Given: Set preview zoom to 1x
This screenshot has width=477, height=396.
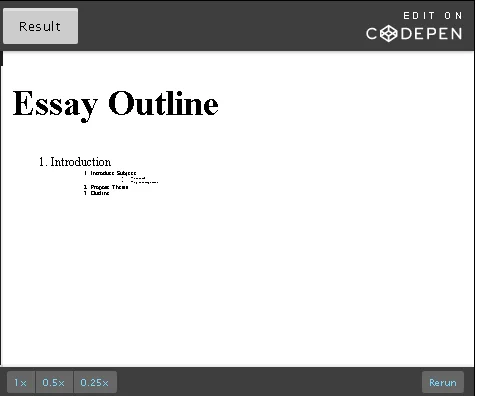Looking at the screenshot, I should tap(21, 382).
